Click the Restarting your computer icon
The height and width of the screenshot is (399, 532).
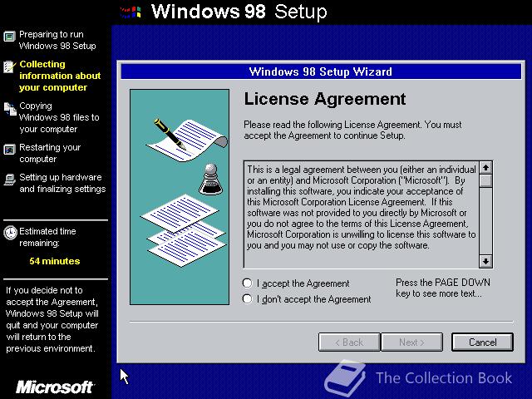(9, 150)
